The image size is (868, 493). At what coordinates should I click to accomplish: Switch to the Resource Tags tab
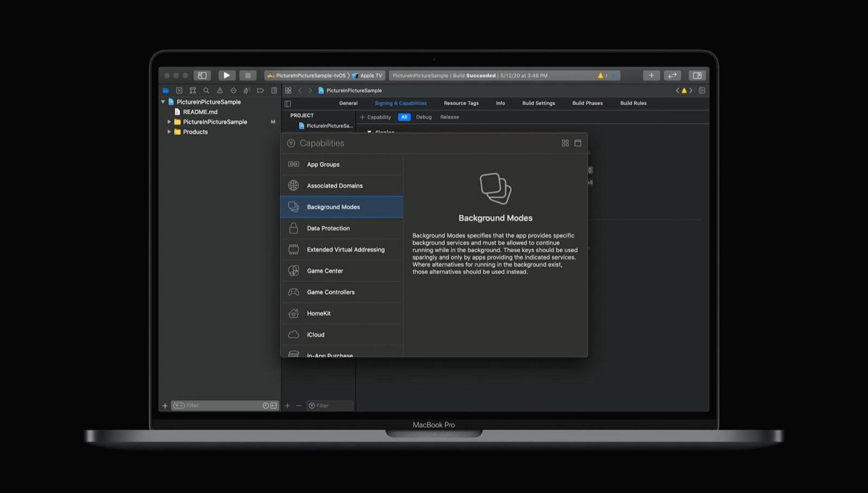pyautogui.click(x=461, y=103)
